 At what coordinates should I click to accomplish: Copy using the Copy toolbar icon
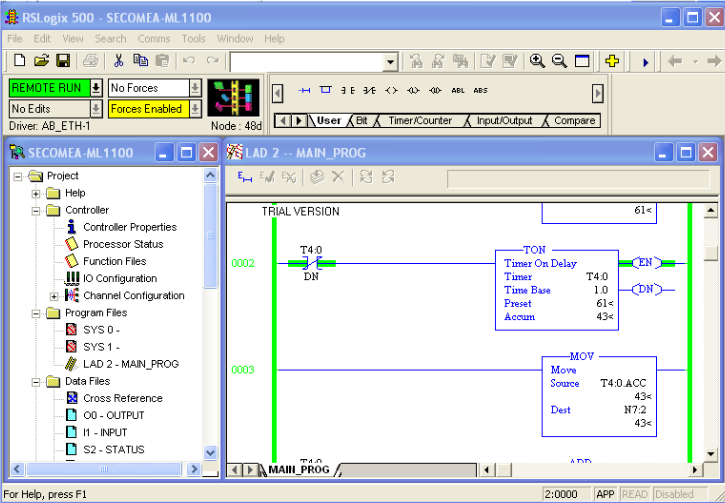pyautogui.click(x=140, y=61)
